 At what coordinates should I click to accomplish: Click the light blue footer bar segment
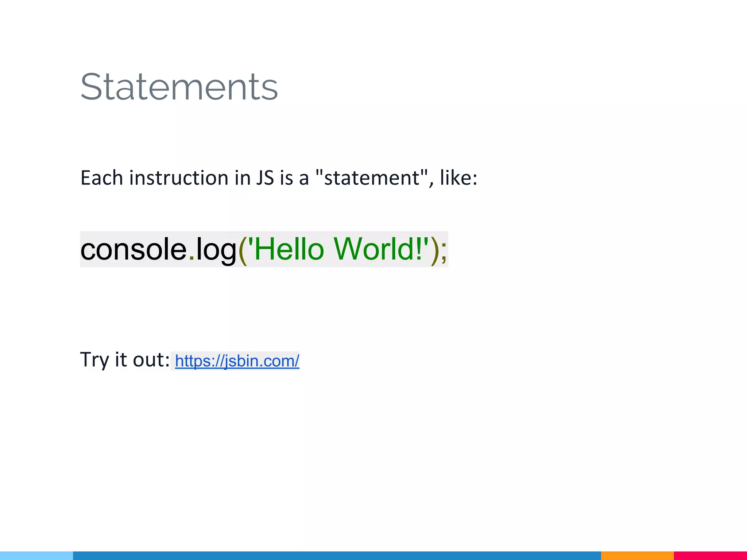(36, 555)
